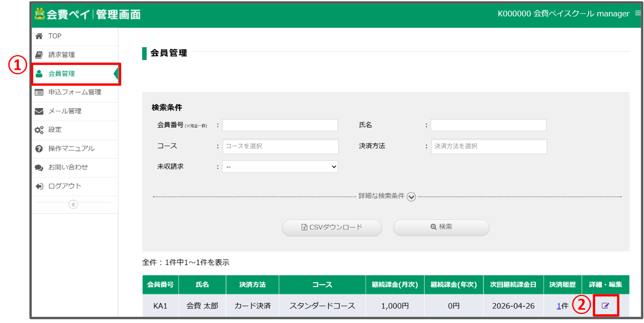Viewport: 644px width, 323px height.
Task: Click the 継続課金(月次) column header
Action: pyautogui.click(x=395, y=285)
